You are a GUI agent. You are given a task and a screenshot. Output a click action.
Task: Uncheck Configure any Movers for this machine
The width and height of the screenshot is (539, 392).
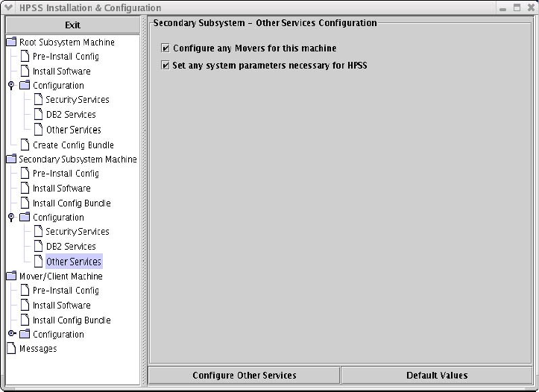[x=166, y=48]
